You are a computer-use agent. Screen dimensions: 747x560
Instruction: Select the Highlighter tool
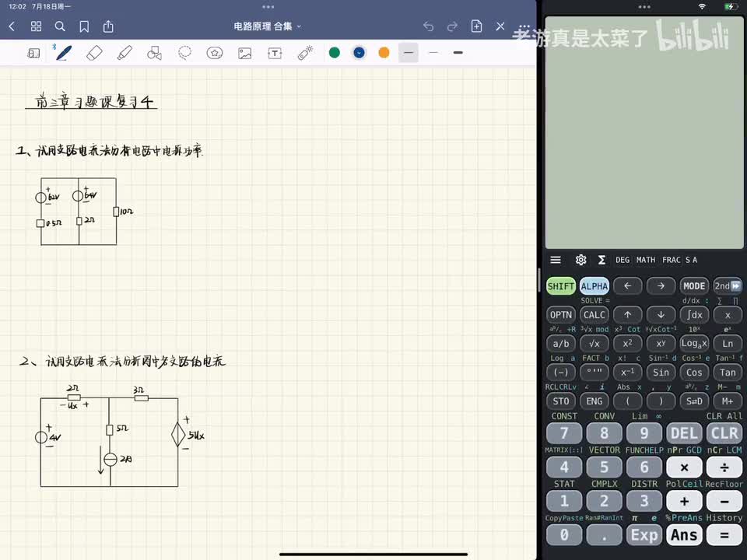tap(124, 53)
